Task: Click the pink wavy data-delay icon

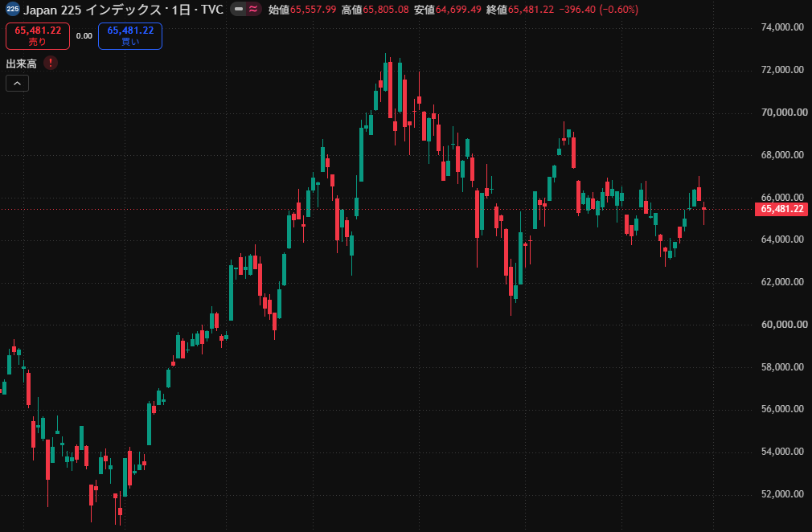Action: point(253,10)
